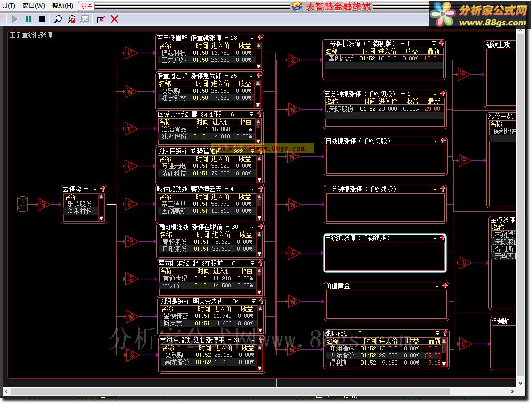The width and height of the screenshot is (532, 404).
Task: Open the dropdown on 涨停预测 panel
Action: point(438,333)
